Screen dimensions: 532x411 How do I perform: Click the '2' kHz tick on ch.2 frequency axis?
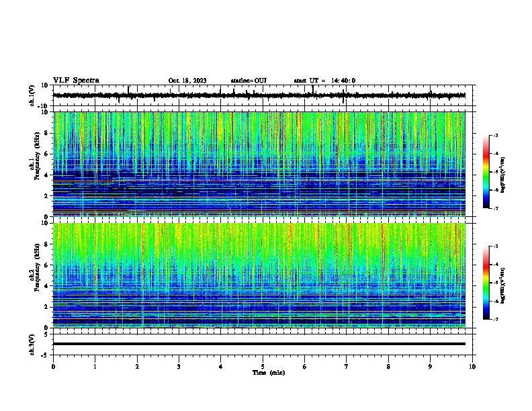[46, 307]
